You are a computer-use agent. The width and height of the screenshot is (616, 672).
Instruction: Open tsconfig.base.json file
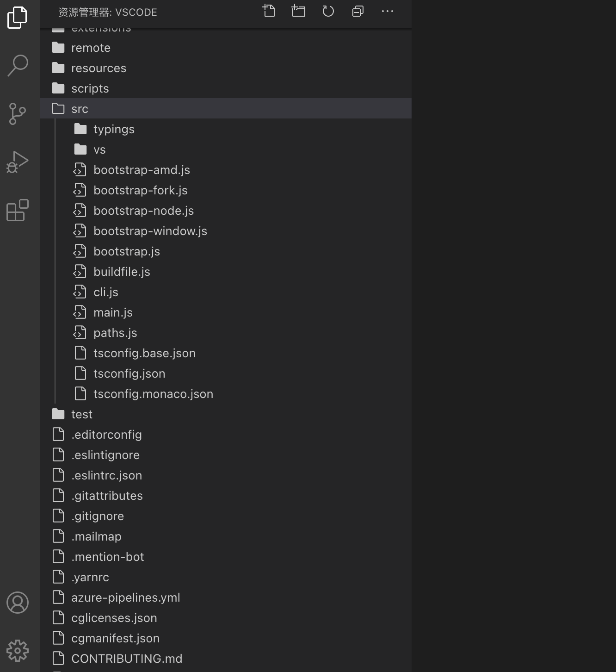tap(226, 353)
